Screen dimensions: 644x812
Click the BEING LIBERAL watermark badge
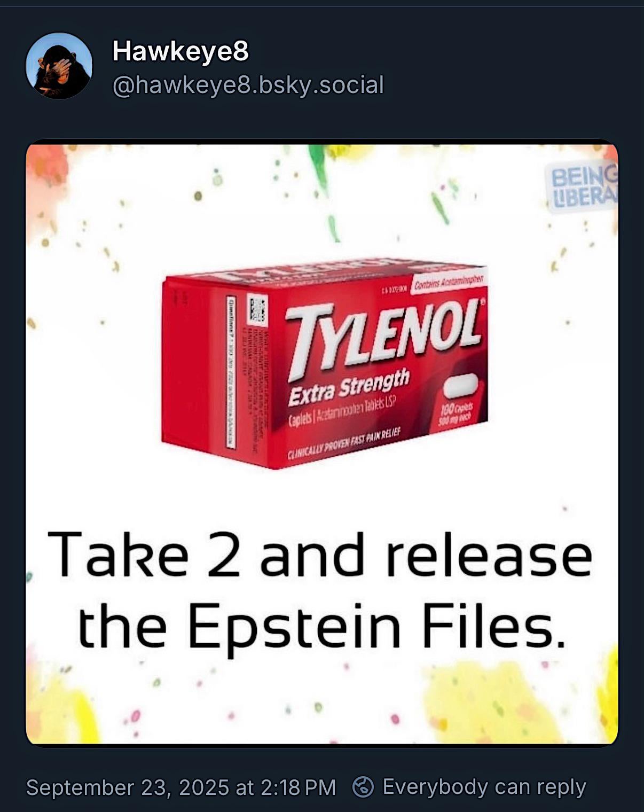click(x=581, y=186)
